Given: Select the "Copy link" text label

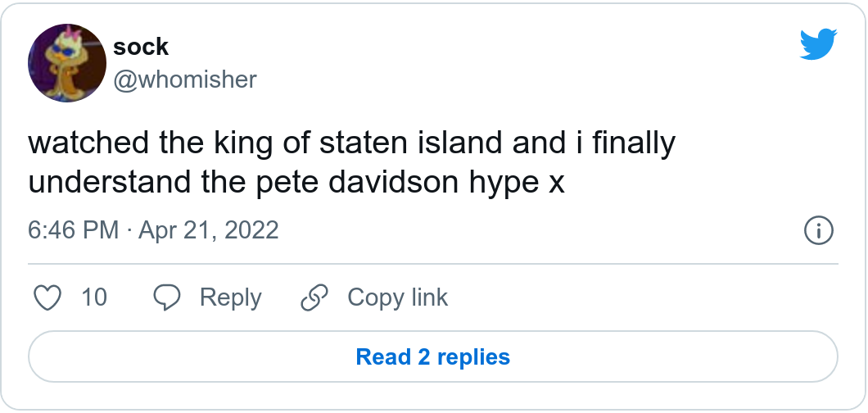Looking at the screenshot, I should click(397, 297).
